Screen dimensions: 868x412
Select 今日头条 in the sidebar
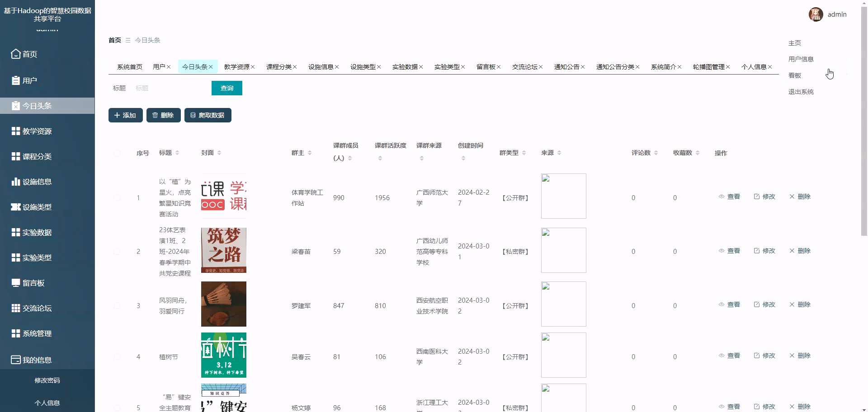coord(47,106)
